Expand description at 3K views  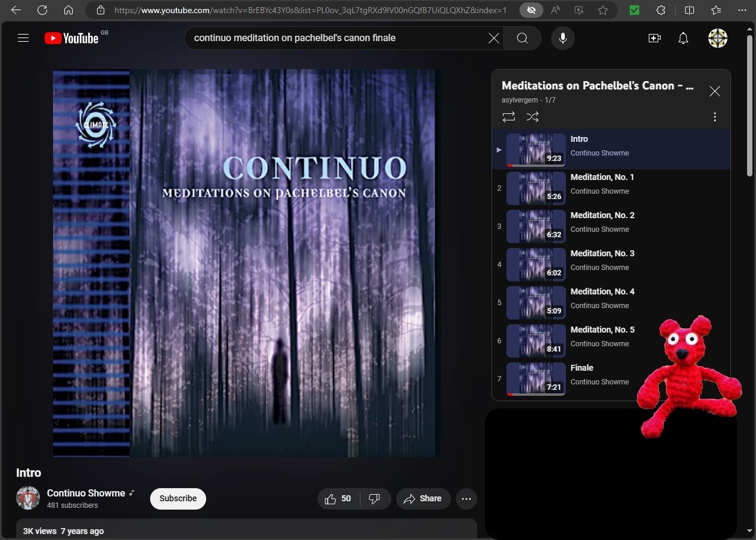coord(247,530)
